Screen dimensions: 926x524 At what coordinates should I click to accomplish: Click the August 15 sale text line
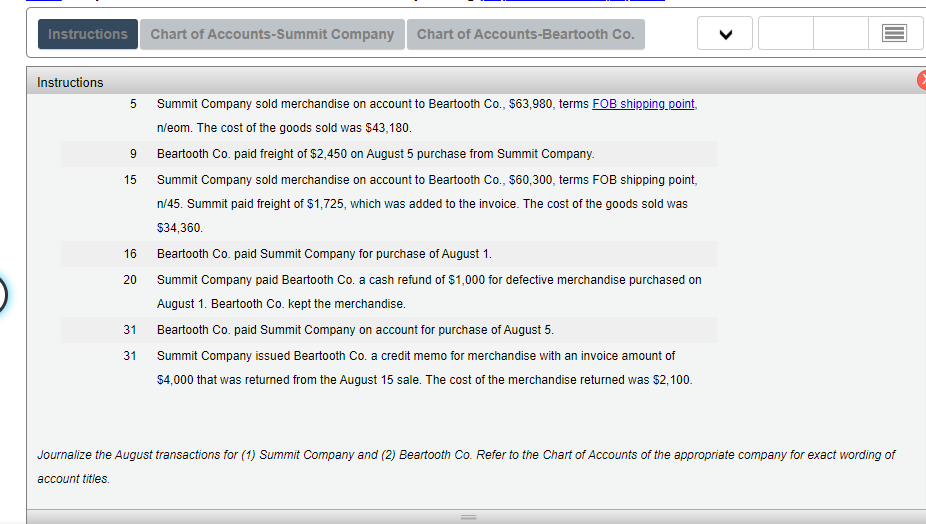pyautogui.click(x=427, y=180)
